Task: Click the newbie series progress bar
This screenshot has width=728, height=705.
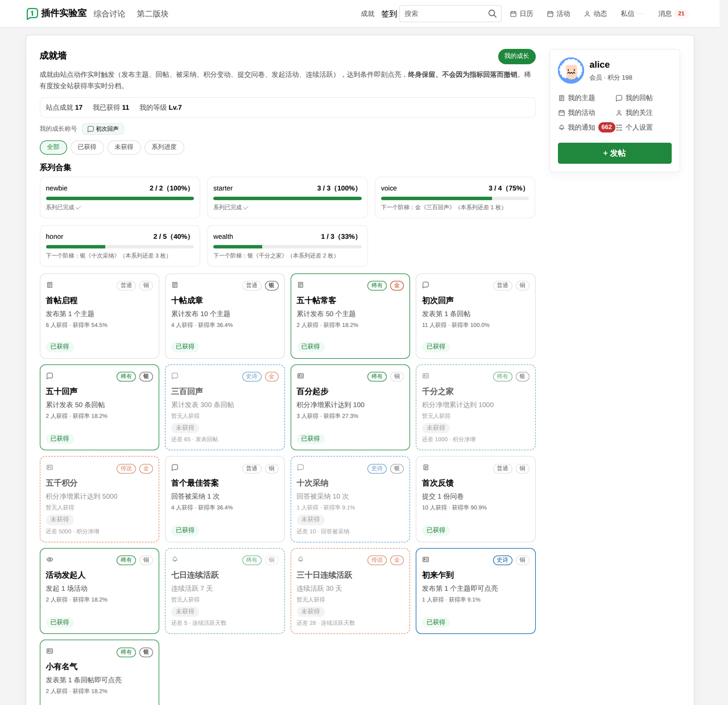Action: point(119,198)
